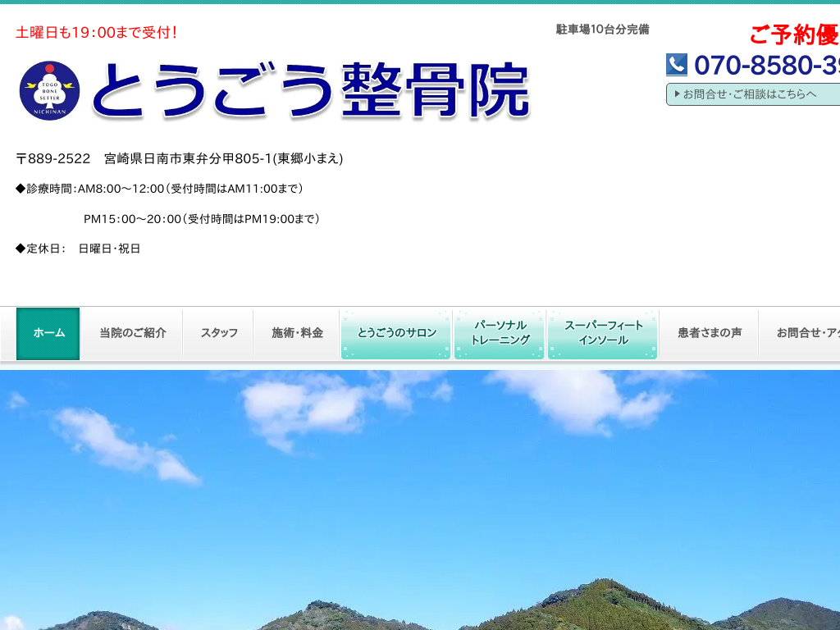Open the スーパーフィートインソール page
The image size is (840, 630).
603,333
